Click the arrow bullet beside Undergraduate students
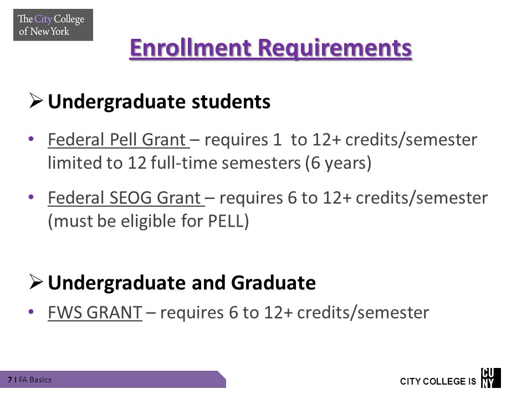 point(35,101)
